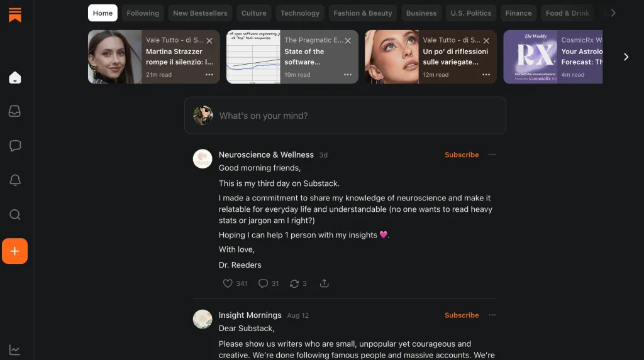The height and width of the screenshot is (360, 644).
Task: Open options menu on State of the software card
Action: [347, 75]
